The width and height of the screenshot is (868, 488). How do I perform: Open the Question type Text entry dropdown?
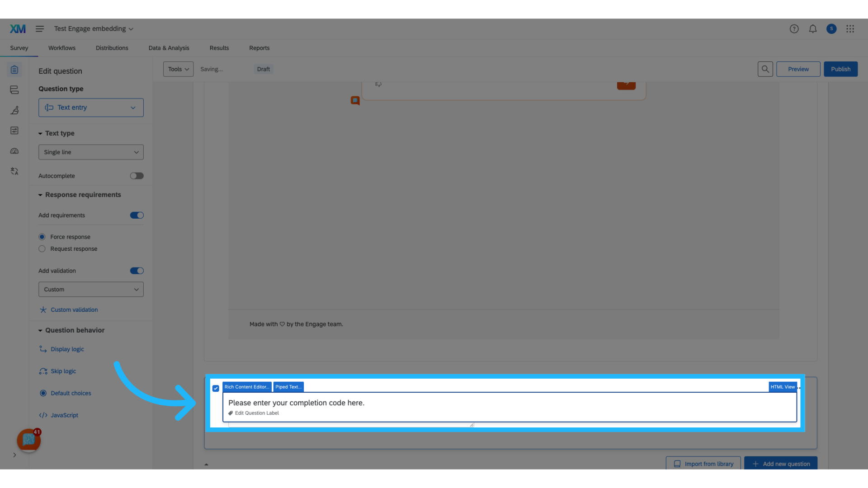(91, 108)
